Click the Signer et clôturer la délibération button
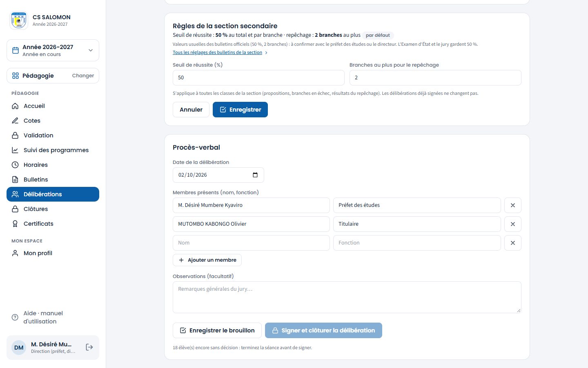588x368 pixels. pyautogui.click(x=323, y=330)
